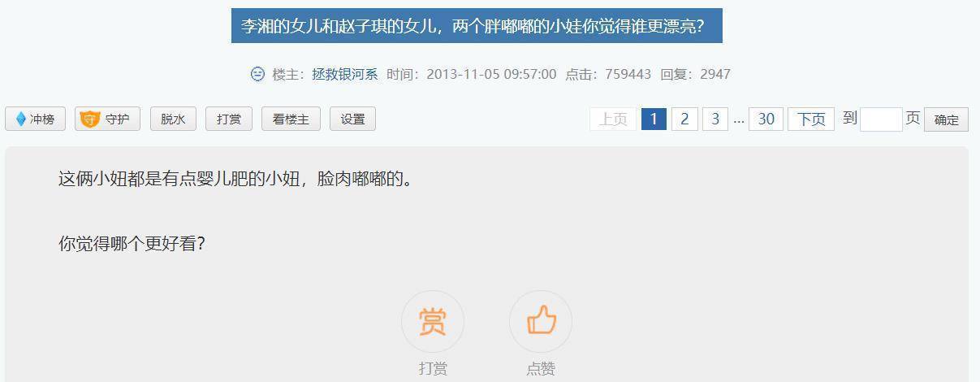Click the 打赏 toolbar button
Screen dimensions: 980x382
point(229,119)
